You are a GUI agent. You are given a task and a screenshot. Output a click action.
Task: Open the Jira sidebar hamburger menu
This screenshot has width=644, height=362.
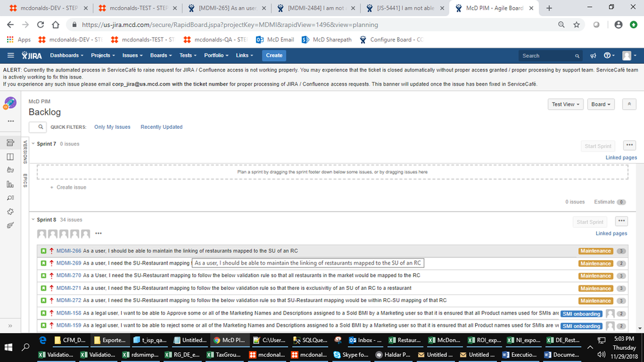click(11, 55)
